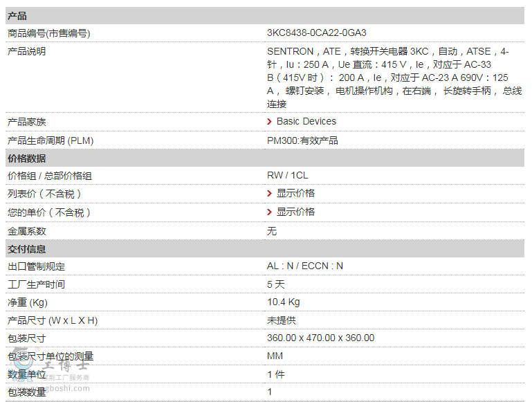Click the red chevron in the 您的单价 row
The image size is (532, 402).
point(270,212)
